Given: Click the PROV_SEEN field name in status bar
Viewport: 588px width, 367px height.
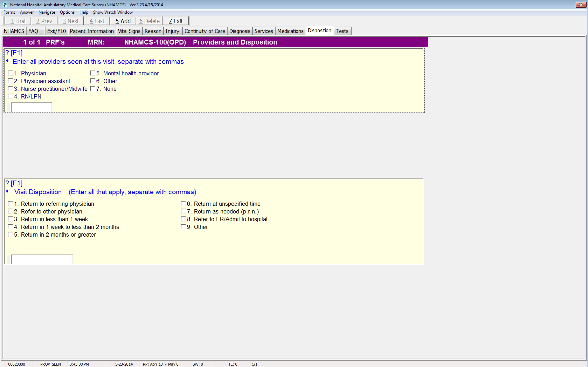Looking at the screenshot, I should click(50, 364).
